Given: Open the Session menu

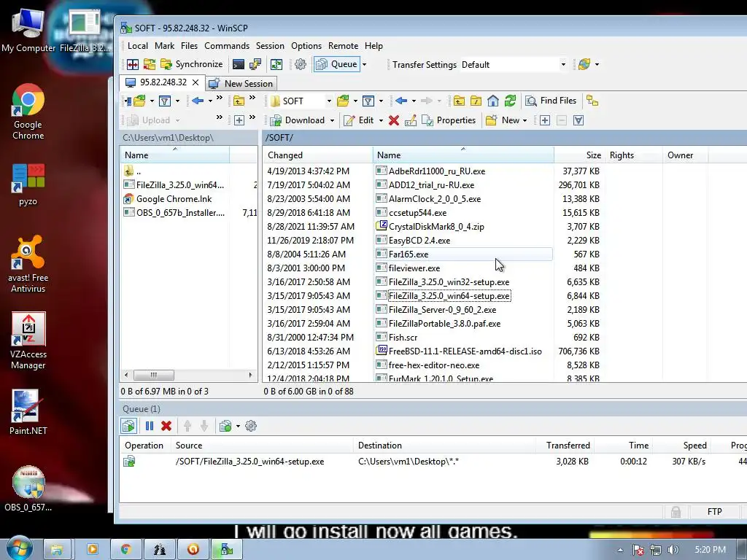Looking at the screenshot, I should click(x=270, y=46).
